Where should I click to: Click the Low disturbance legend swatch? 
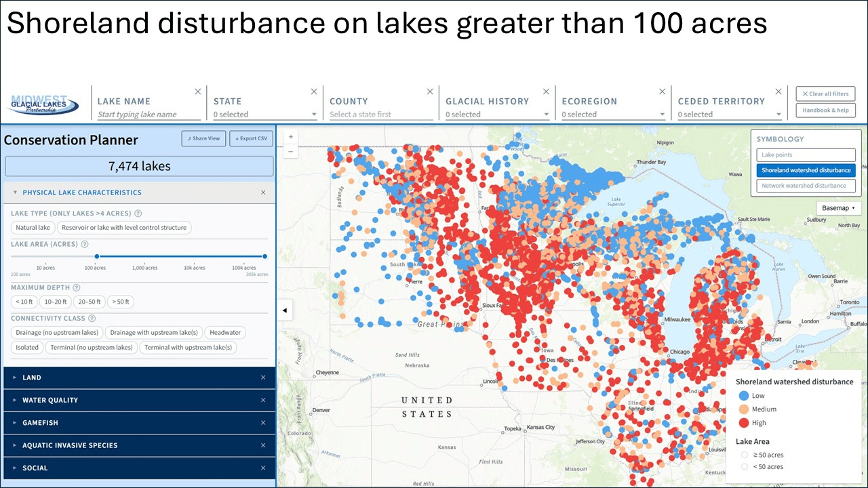pos(744,396)
